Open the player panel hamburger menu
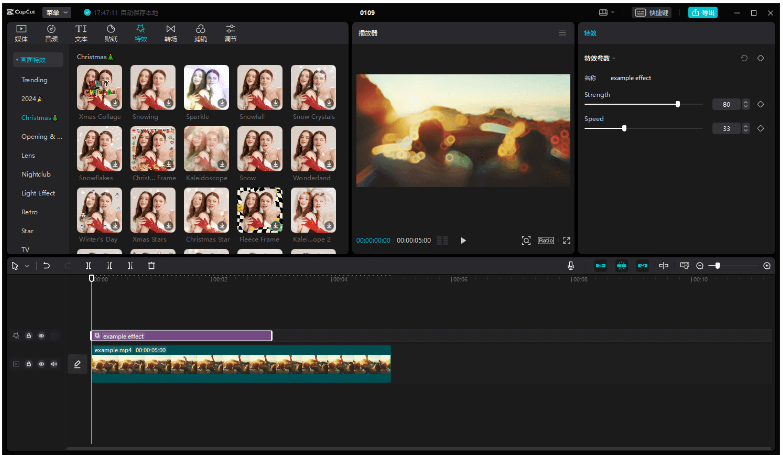783x455 pixels. [x=562, y=33]
